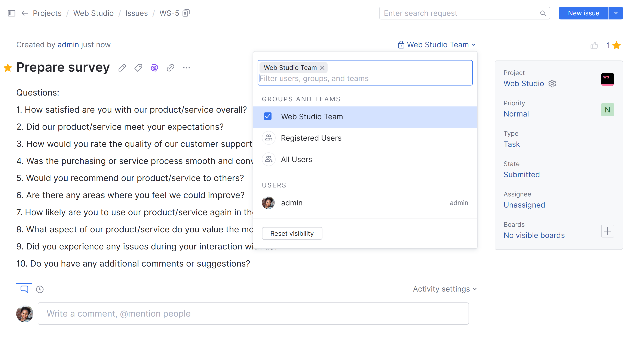The width and height of the screenshot is (644, 339).
Task: Switch to the history activity tab
Action: click(40, 290)
